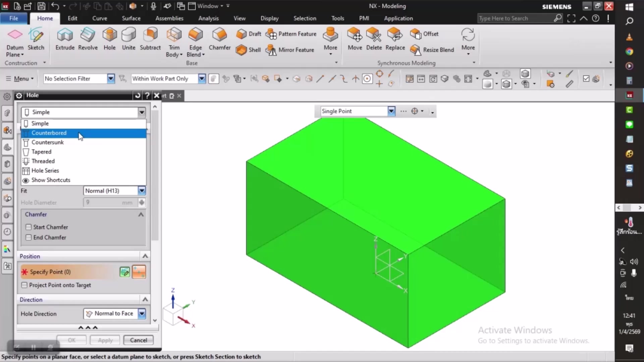
Task: Click the Replace face tool
Action: [x=395, y=39]
